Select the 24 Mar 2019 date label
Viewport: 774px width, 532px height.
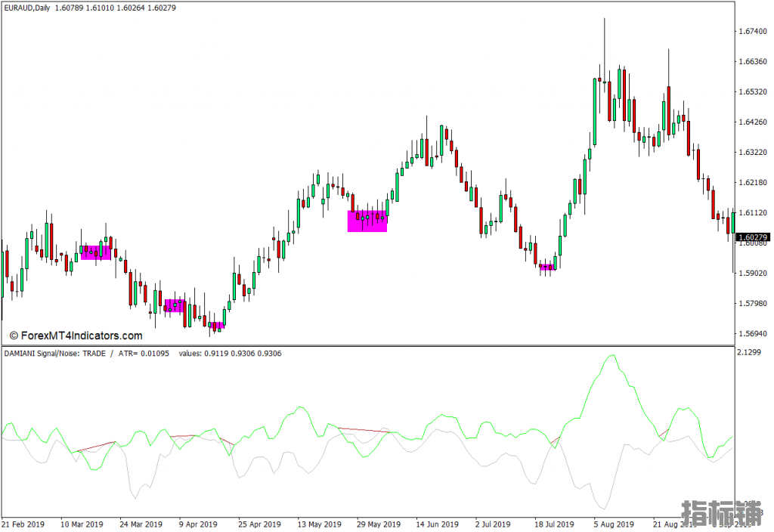tap(141, 524)
